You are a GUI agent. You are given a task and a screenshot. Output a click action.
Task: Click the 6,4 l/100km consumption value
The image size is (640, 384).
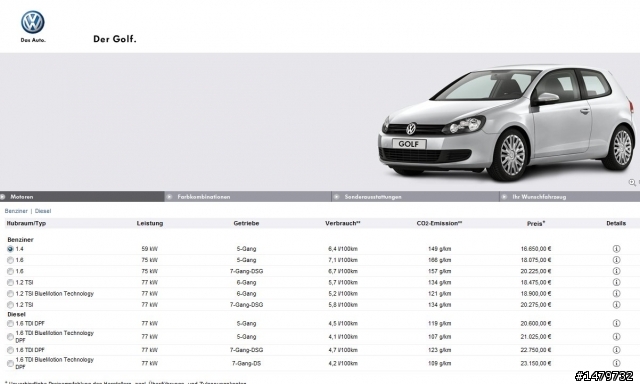pos(343,249)
